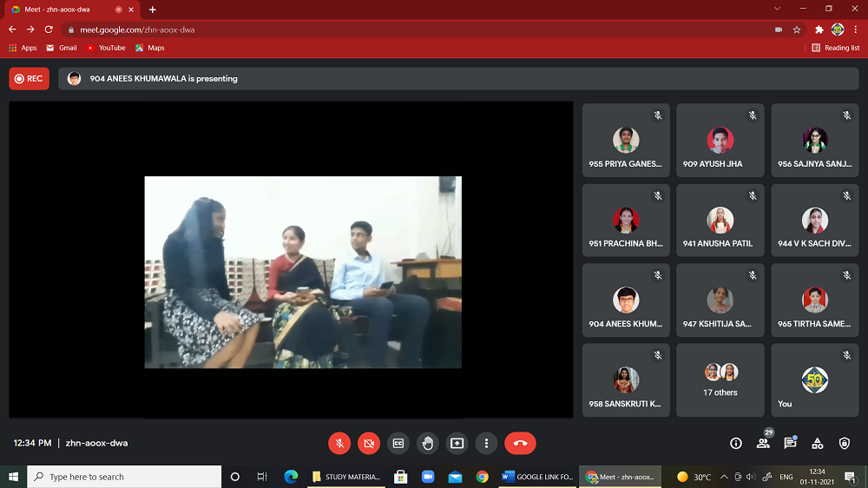Click the raise hand icon
The height and width of the screenshot is (488, 868).
tap(427, 443)
